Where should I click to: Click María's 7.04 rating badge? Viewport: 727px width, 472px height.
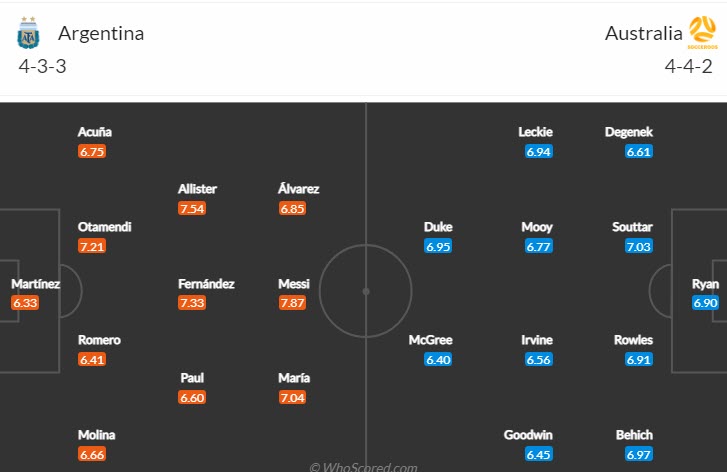pos(292,397)
